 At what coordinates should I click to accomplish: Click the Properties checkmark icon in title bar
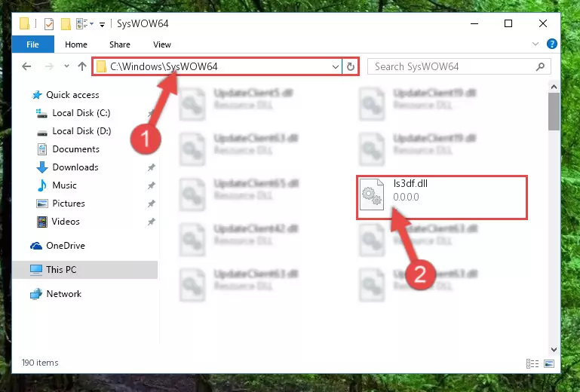pos(49,24)
